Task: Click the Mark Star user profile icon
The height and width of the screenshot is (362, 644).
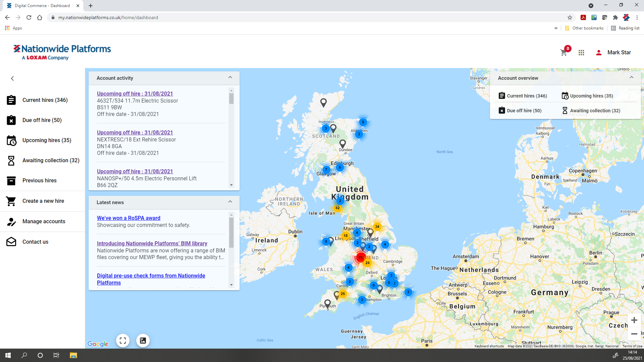Action: [599, 53]
